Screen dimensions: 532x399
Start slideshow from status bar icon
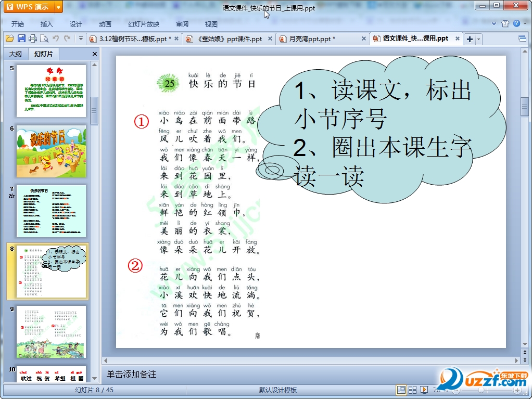pyautogui.click(x=424, y=390)
